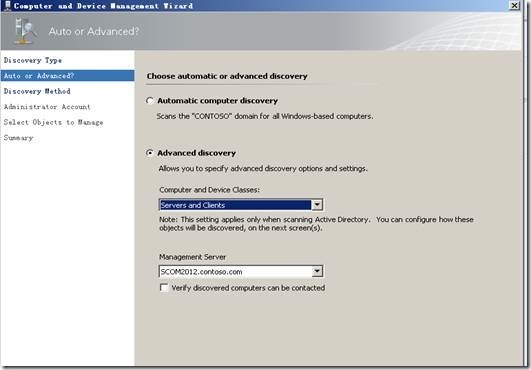This screenshot has height=370, width=531.
Task: Click the Scans the "CONTOSO" domain description
Action: click(265, 116)
